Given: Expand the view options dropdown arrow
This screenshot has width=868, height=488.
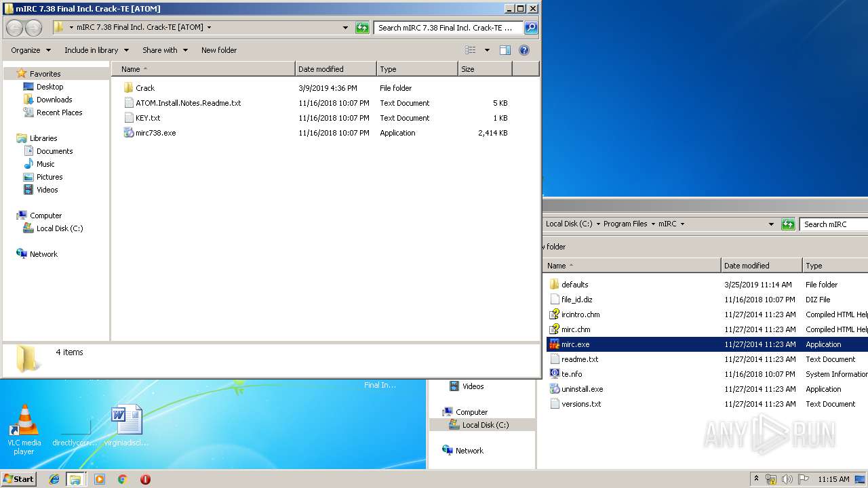Looking at the screenshot, I should click(x=487, y=50).
